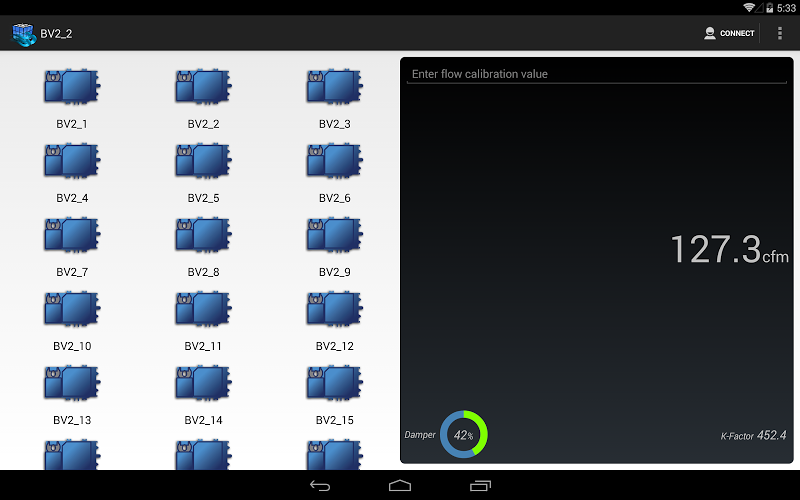
Task: Select the BV2_11 controller icon
Action: [203, 309]
